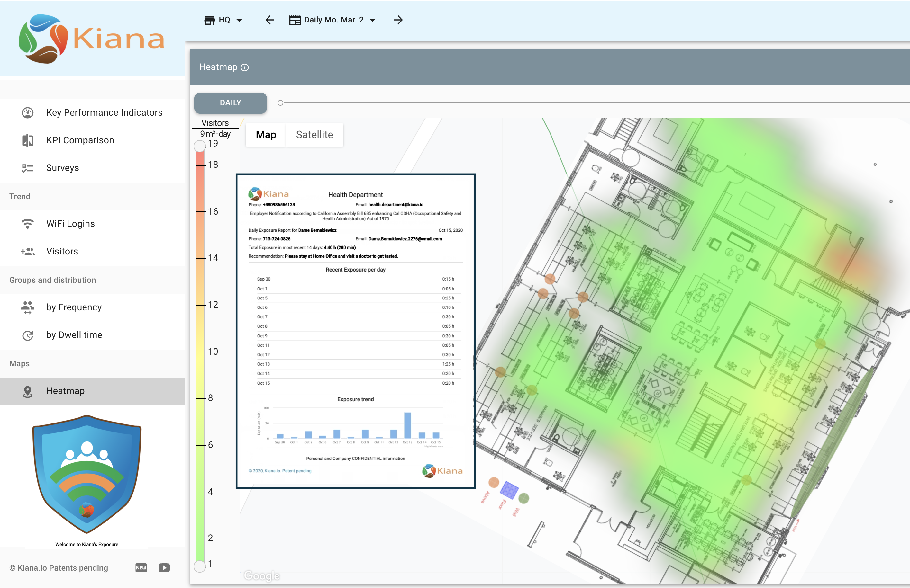Click the blue Floor marker on map
The width and height of the screenshot is (910, 588).
point(510,490)
